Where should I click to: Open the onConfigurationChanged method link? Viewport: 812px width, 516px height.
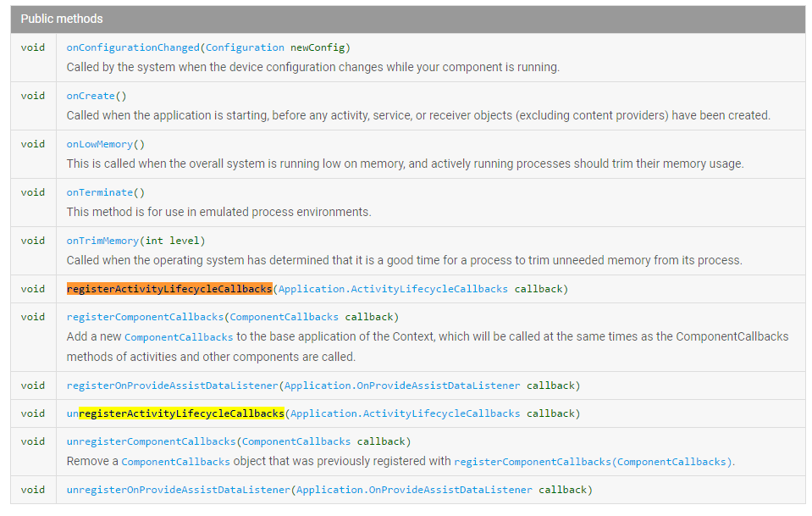[133, 47]
